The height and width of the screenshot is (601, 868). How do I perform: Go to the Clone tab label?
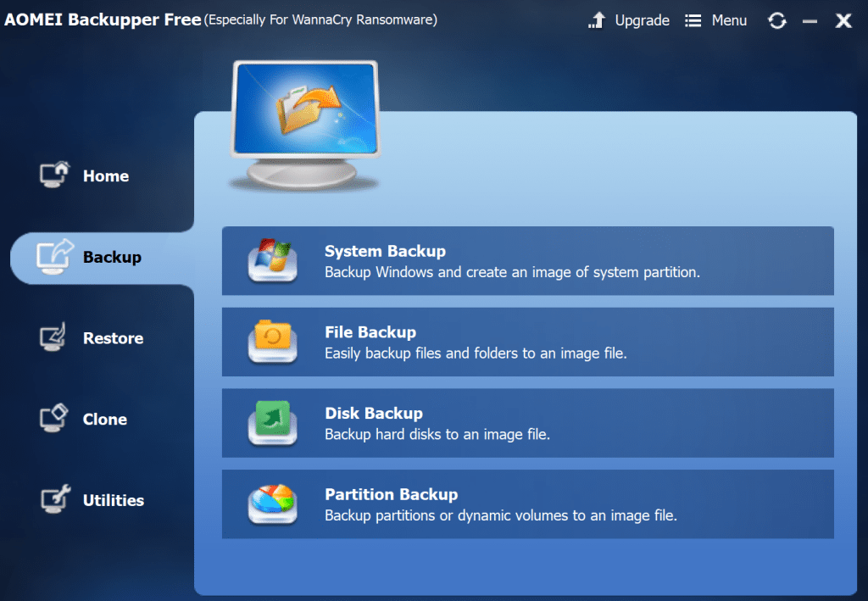pos(104,420)
